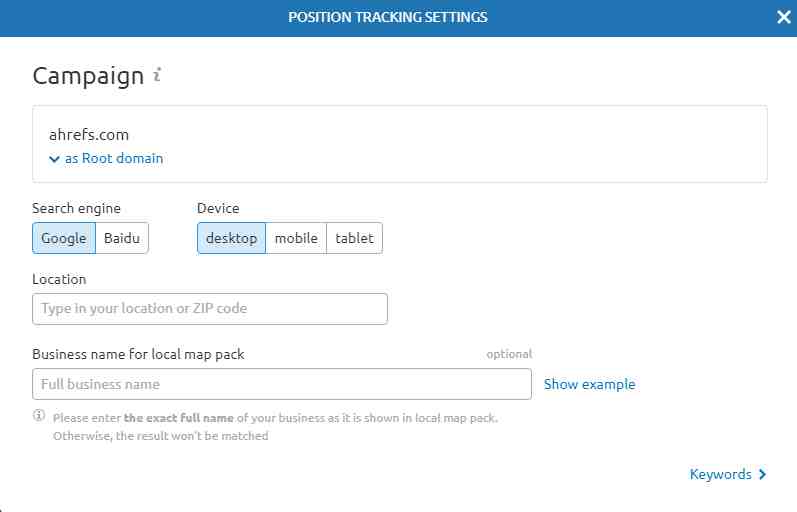This screenshot has width=797, height=512.
Task: Select the mobile device option
Action: 296,238
